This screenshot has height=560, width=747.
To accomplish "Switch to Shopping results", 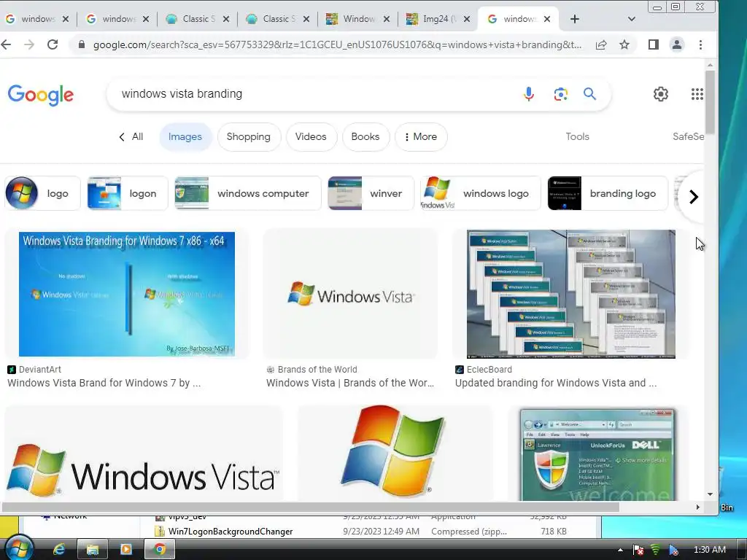I will (249, 136).
